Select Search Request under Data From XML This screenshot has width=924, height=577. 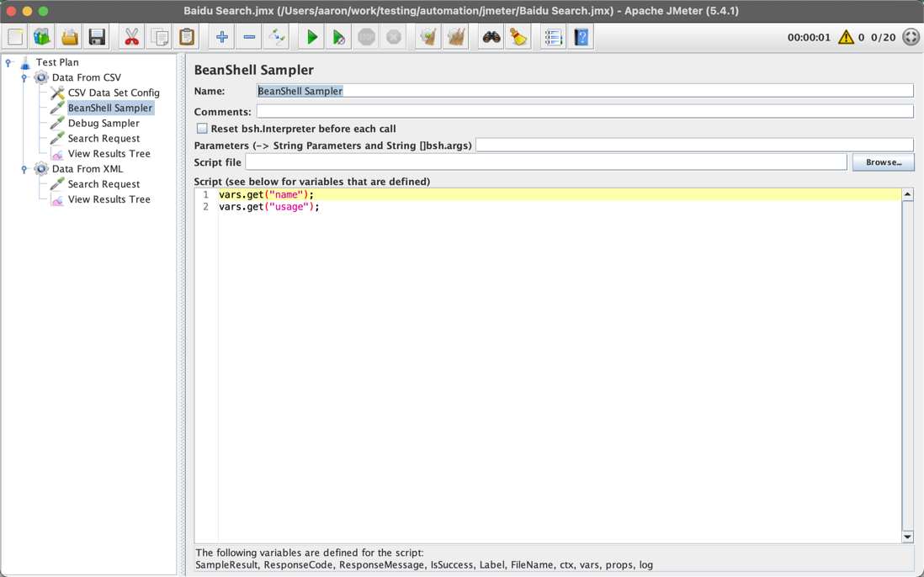coord(104,184)
